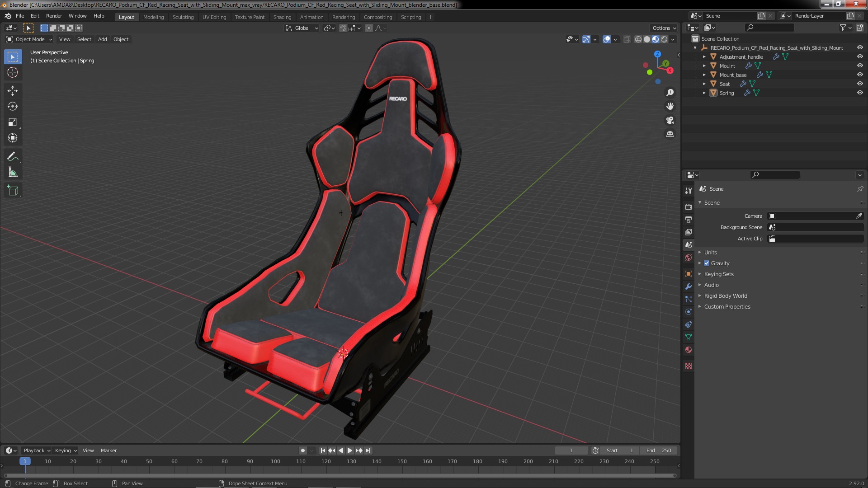Toggle the Gravity checkbox
The height and width of the screenshot is (488, 868).
[x=707, y=263]
